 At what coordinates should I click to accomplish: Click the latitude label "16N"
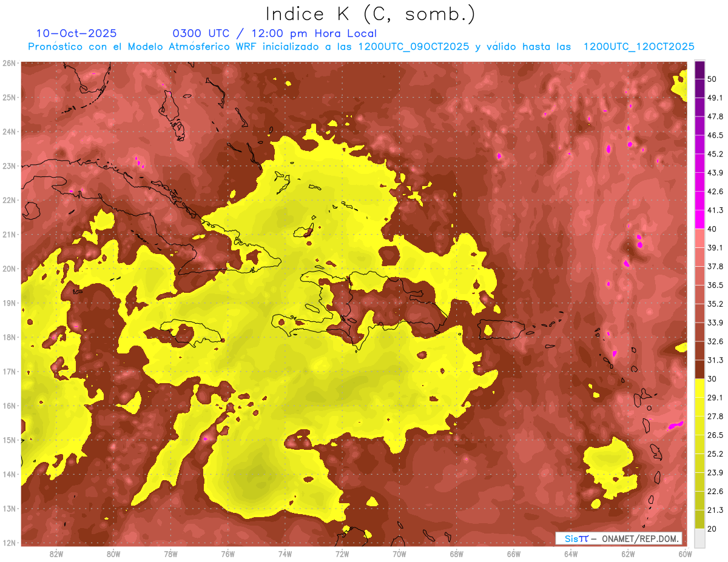[9, 406]
